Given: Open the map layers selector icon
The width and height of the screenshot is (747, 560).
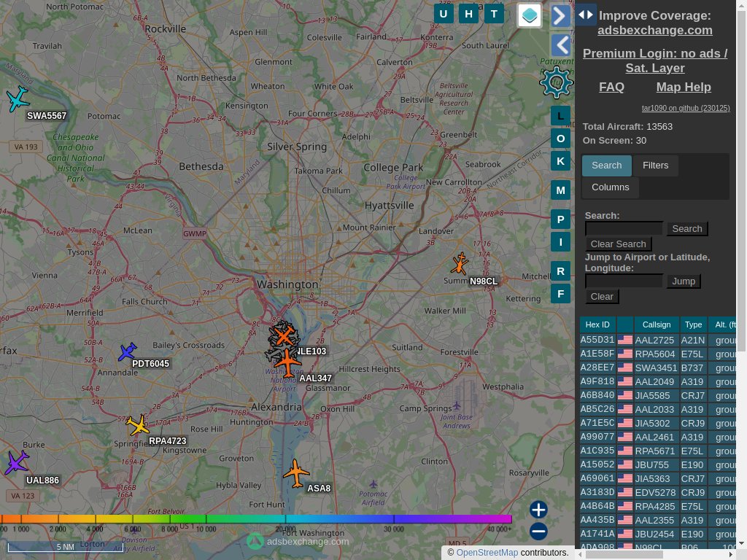Looking at the screenshot, I should pyautogui.click(x=530, y=15).
